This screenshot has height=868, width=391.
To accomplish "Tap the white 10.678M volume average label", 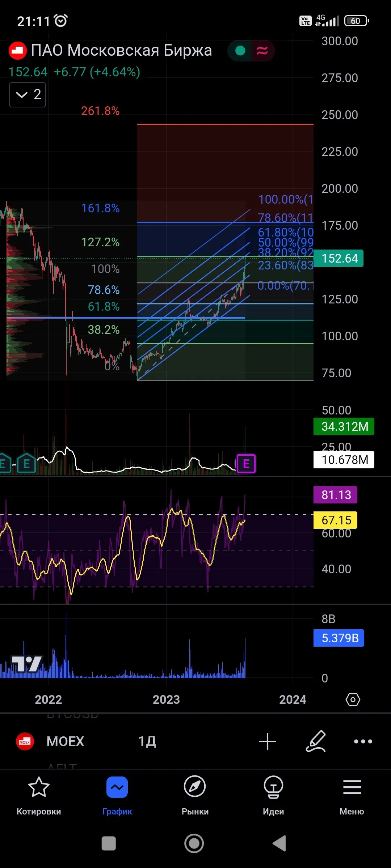I will [x=344, y=460].
